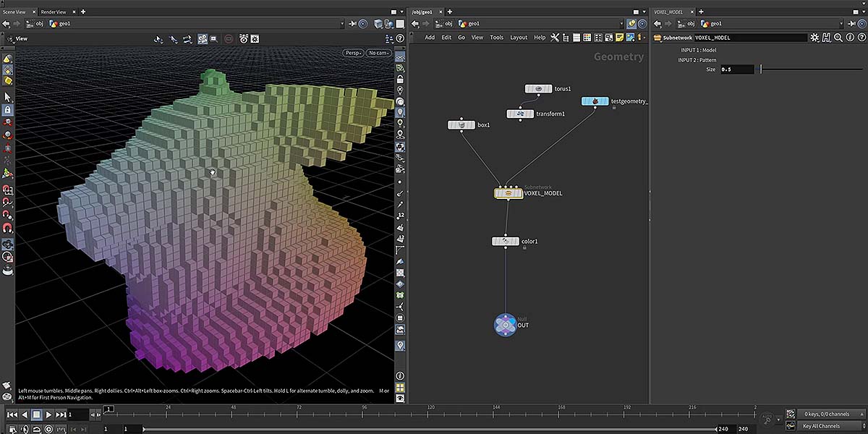This screenshot has width=868, height=434.
Task: Add a new tab next to Render View
Action: point(83,12)
